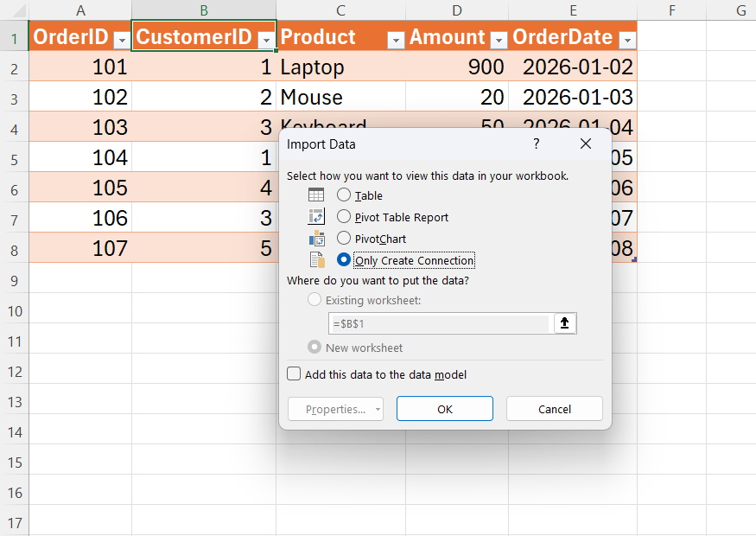The width and height of the screenshot is (756, 536).
Task: Select column E header
Action: point(573,10)
